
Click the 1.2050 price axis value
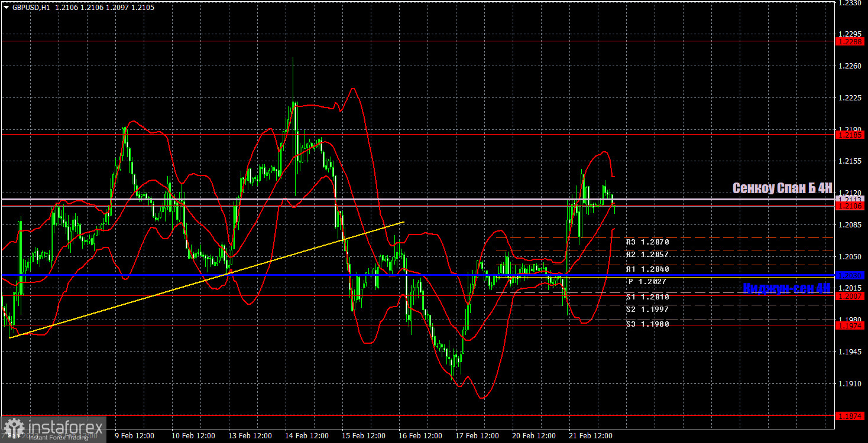[850, 257]
